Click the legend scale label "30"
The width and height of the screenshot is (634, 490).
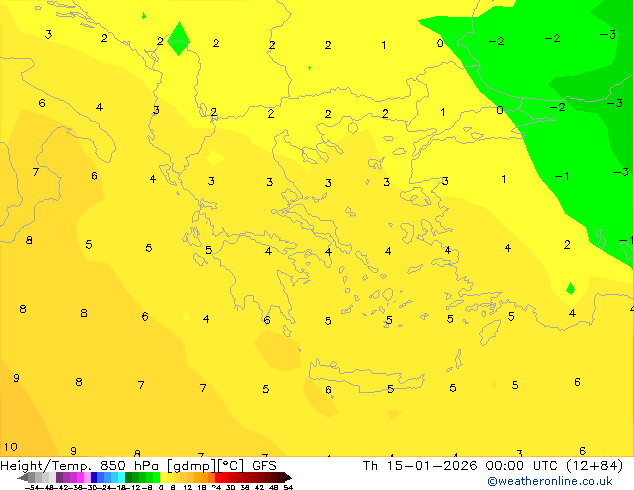coord(230,488)
